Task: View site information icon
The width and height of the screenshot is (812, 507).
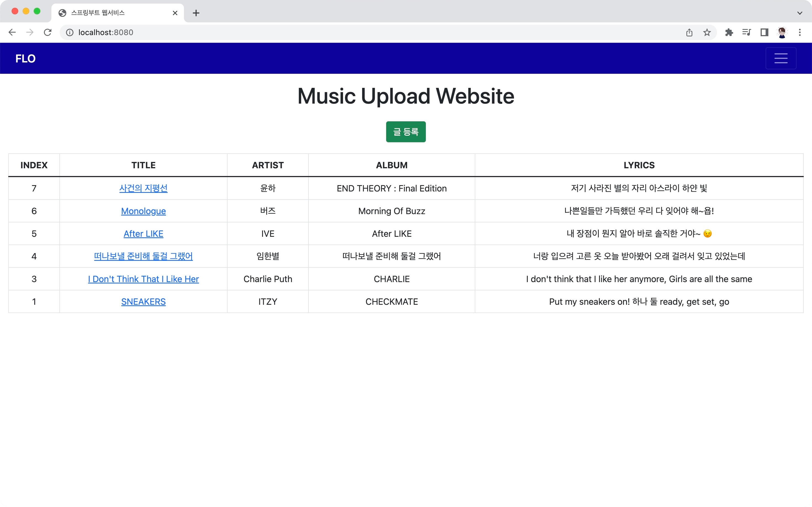Action: coord(70,32)
